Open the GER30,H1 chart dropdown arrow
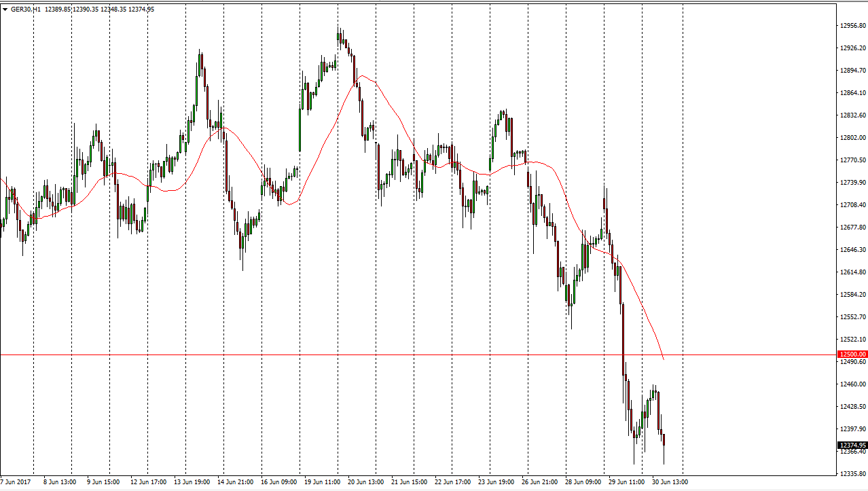 (x=5, y=10)
